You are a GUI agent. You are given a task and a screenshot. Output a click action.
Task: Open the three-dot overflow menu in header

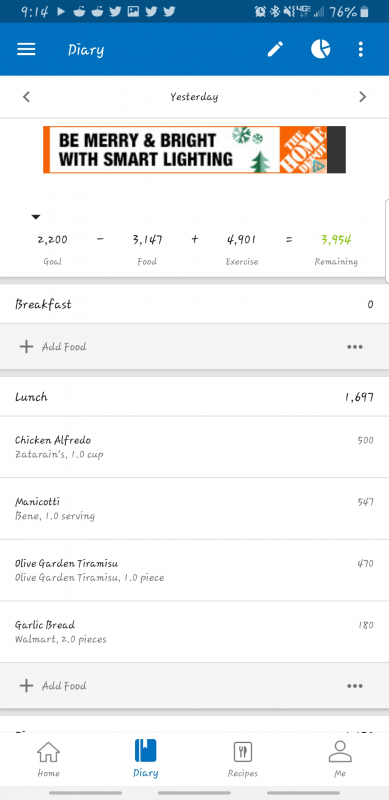[361, 49]
